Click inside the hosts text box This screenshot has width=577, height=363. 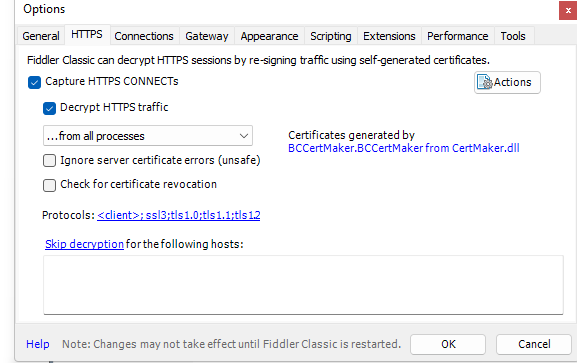click(303, 285)
